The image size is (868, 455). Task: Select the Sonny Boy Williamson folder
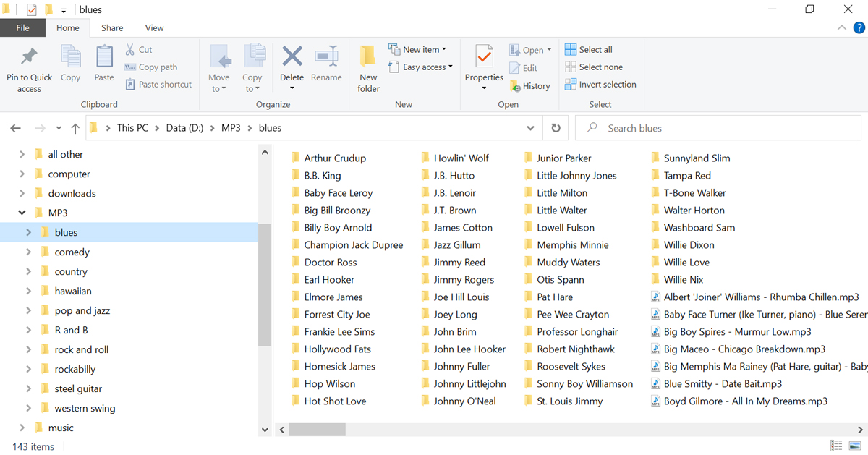578,384
